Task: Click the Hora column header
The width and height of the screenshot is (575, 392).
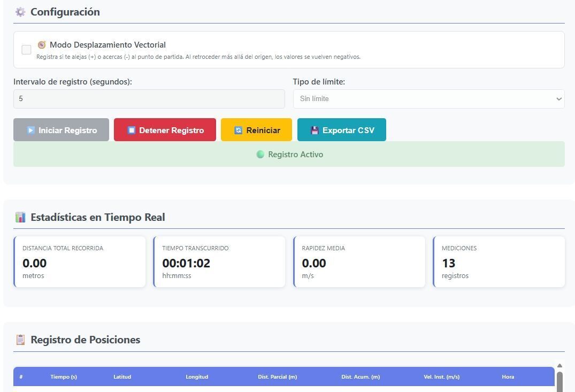Action: pyautogui.click(x=508, y=376)
